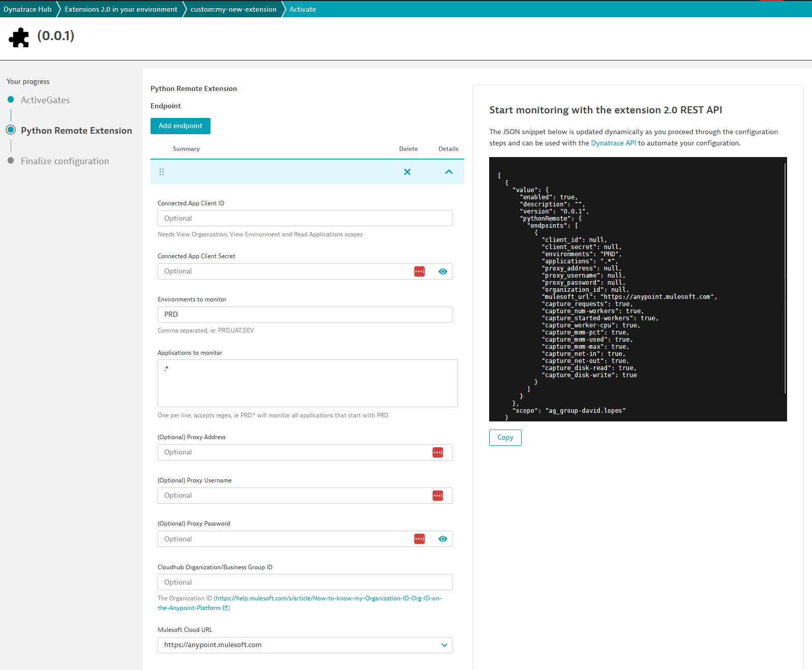Click the "scope" line in JSON snippet
The width and height of the screenshot is (812, 670).
pos(569,411)
